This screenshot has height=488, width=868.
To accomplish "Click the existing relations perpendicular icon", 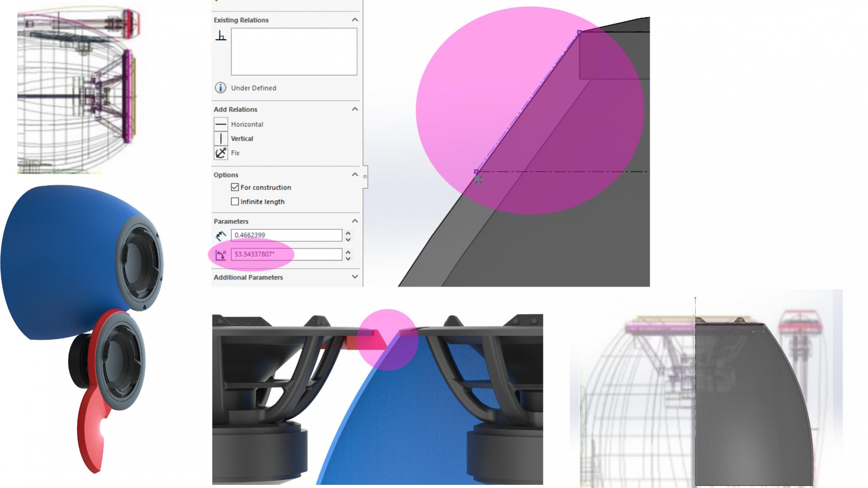I will 221,36.
